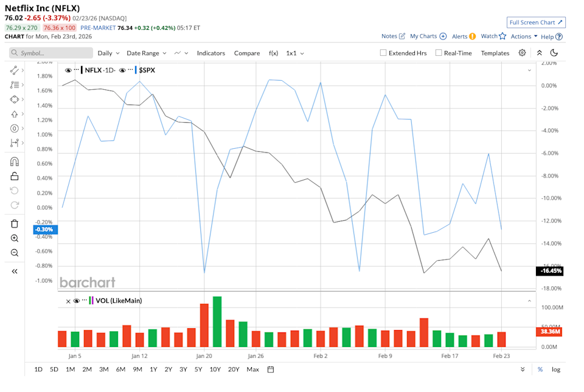The height and width of the screenshot is (392, 584).
Task: Expand the Date Range dropdown
Action: (146, 53)
